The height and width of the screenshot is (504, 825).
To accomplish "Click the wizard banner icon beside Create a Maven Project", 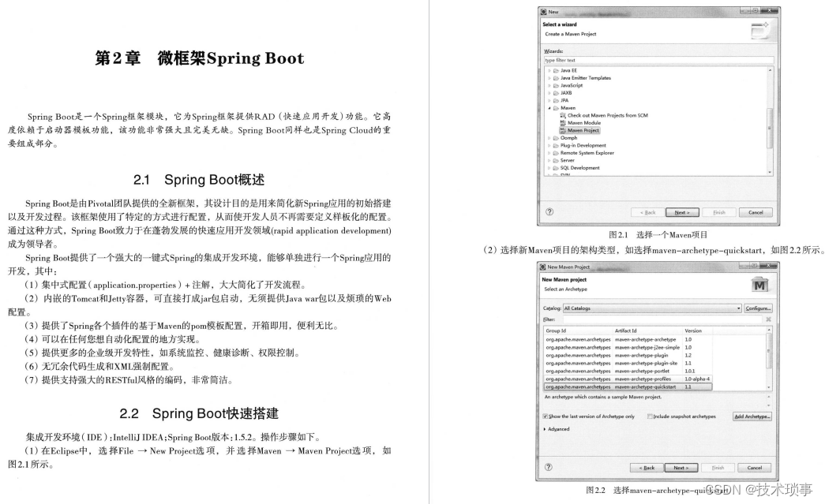I will 760,29.
